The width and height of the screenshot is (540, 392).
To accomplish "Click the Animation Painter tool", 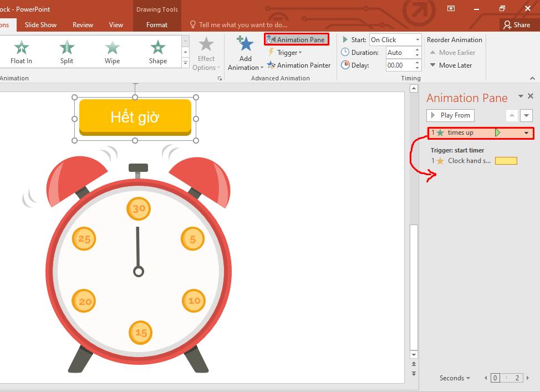I will point(299,65).
